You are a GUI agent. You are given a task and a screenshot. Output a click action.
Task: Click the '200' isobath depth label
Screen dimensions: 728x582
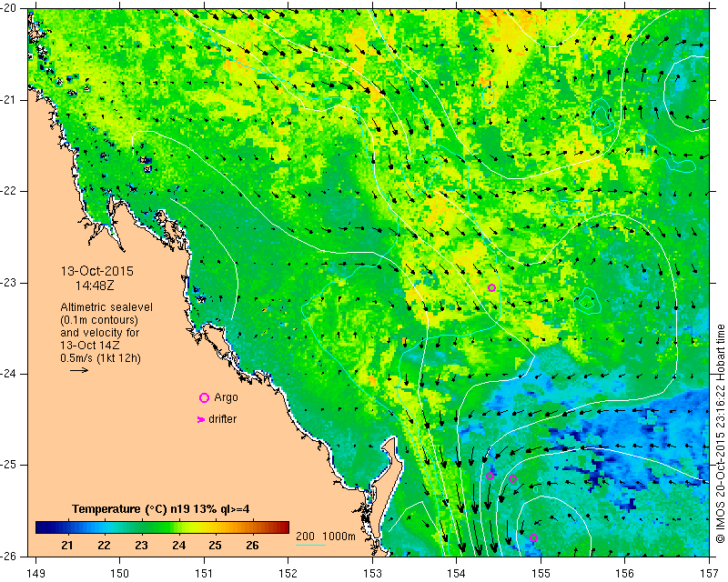point(305,536)
